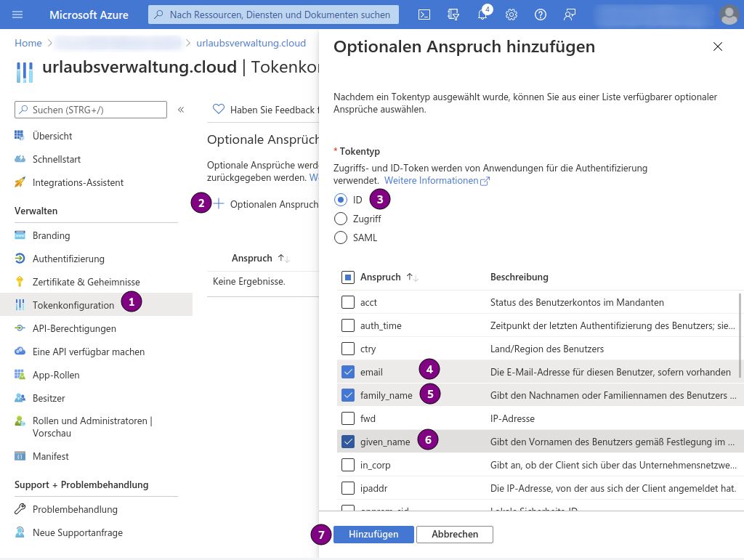Open the feedback person icon
This screenshot has height=560, width=744.
570,15
